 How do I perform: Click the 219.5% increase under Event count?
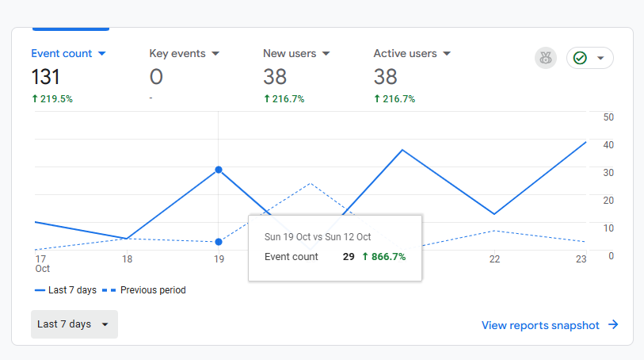coord(52,99)
